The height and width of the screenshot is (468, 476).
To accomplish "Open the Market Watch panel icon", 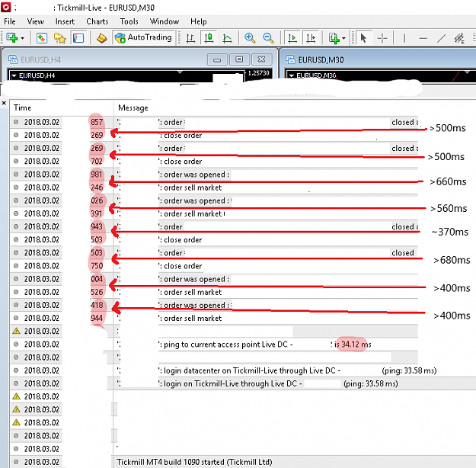I will pos(42,38).
